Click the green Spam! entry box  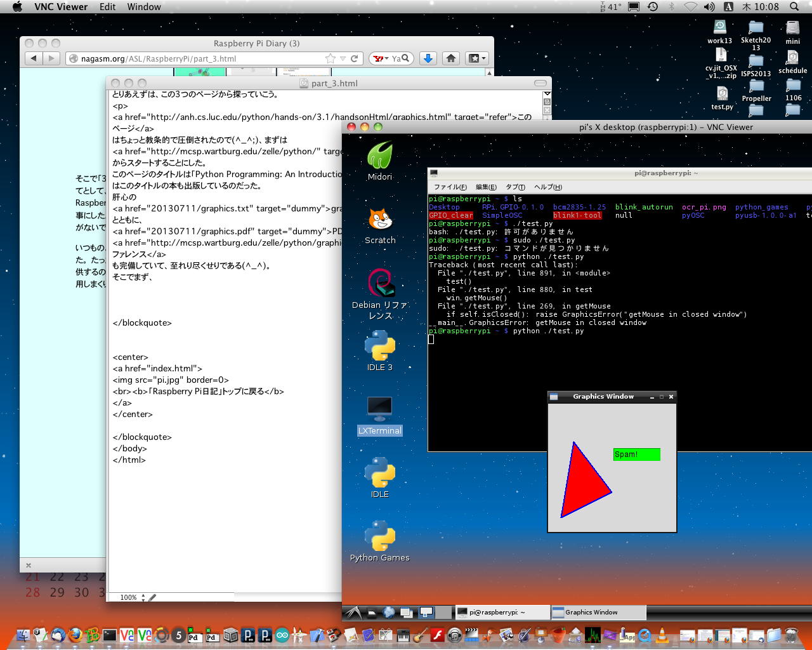pos(636,454)
